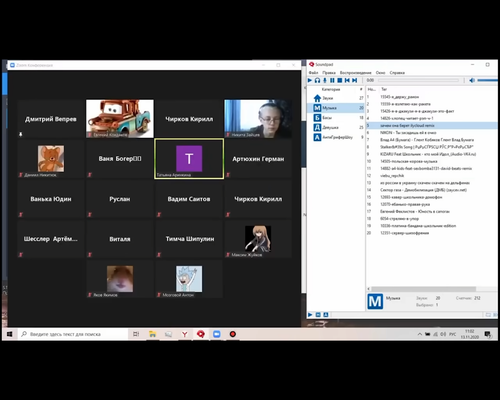Click muted microphone icon on Руслан tile
Image resolution: width=500 pixels, height=400 pixels.
[90, 215]
